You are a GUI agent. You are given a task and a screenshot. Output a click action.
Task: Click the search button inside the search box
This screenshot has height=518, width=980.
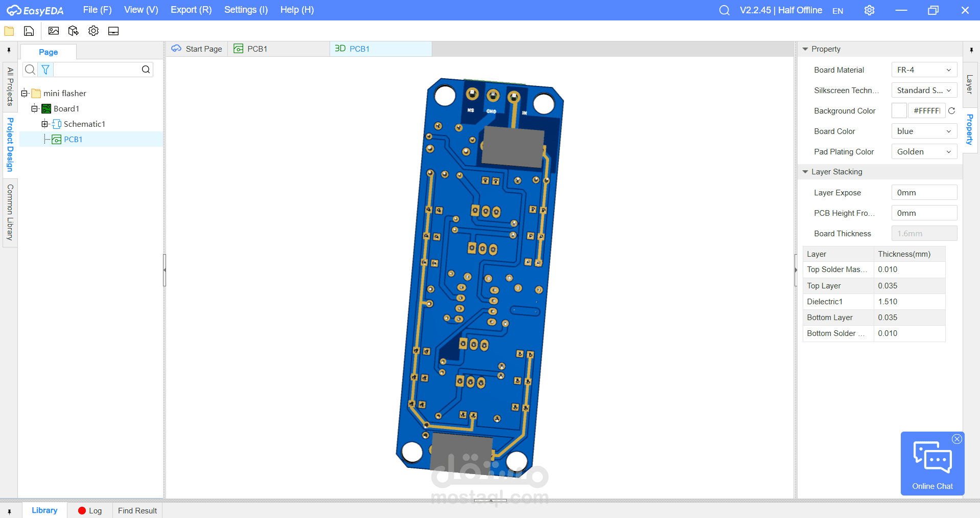point(146,70)
